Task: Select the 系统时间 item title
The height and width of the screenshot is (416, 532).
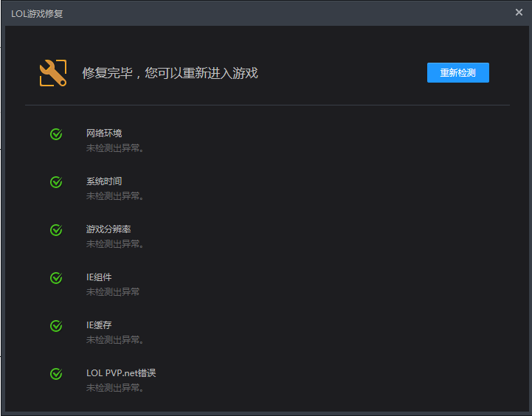Action: (104, 181)
